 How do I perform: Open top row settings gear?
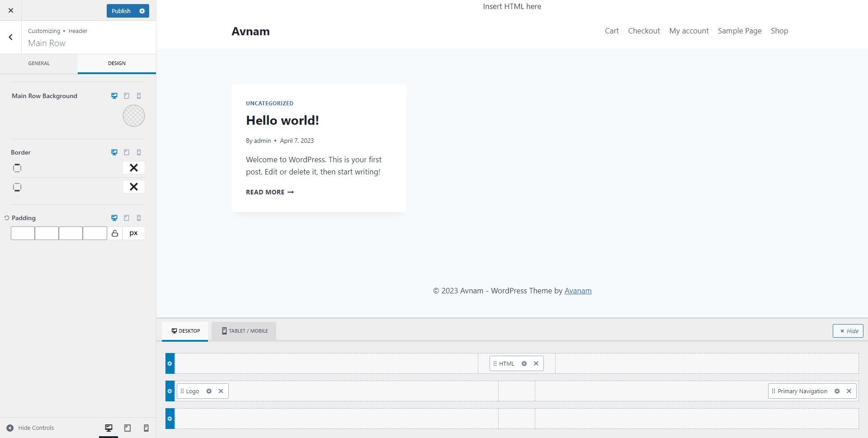(x=170, y=363)
